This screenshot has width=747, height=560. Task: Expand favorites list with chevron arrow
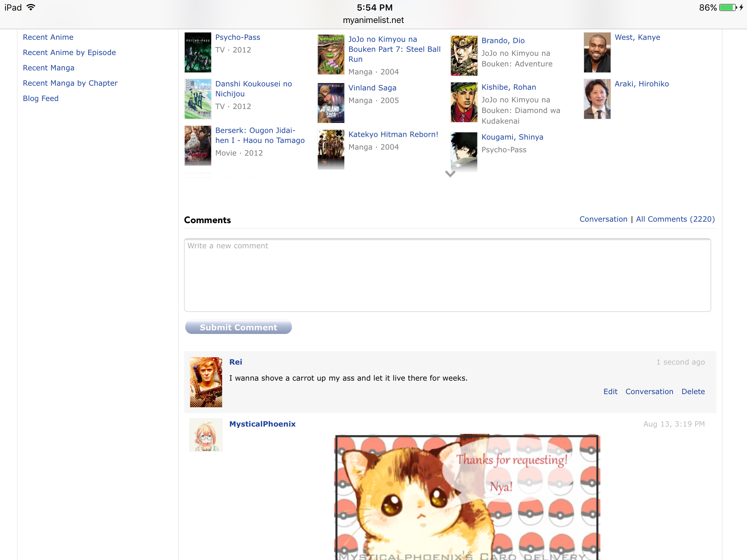click(450, 174)
